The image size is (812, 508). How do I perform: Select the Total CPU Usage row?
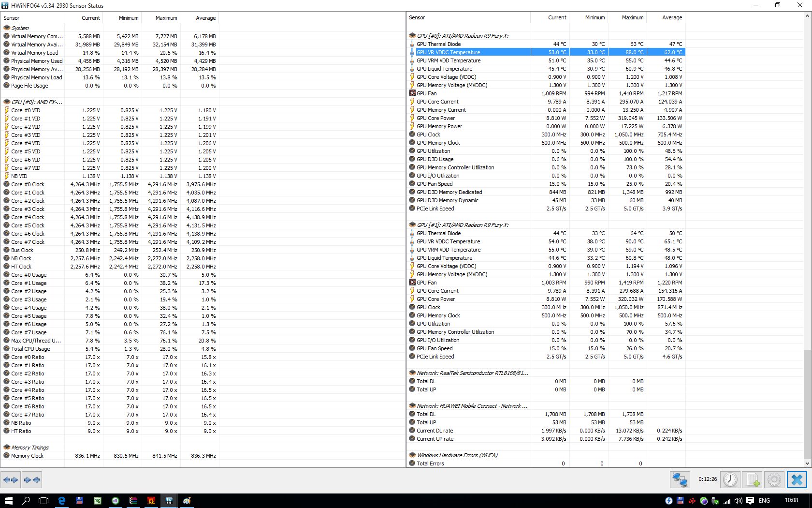pyautogui.click(x=110, y=349)
